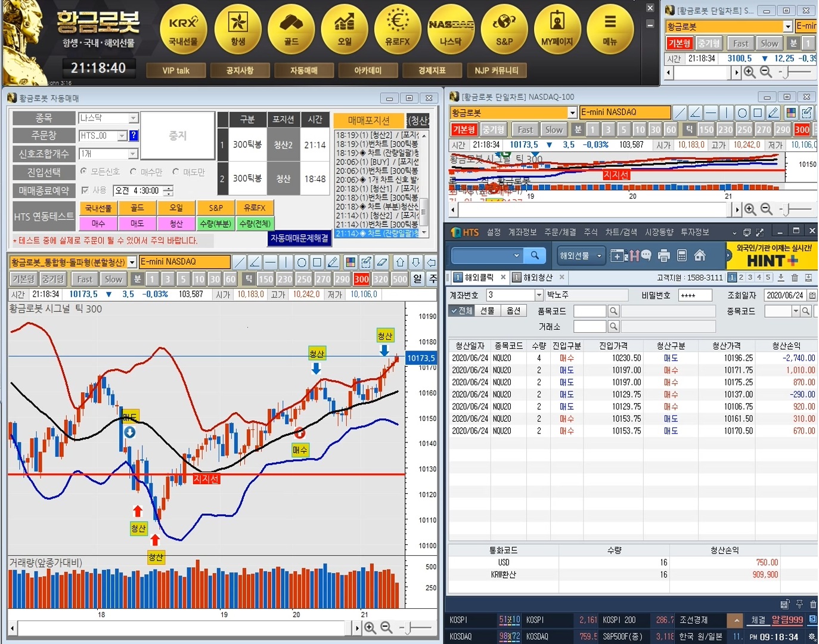This screenshot has width=819, height=644.
Task: Activate the 기본형 button in NASDAQ-100 chart window
Action: coord(464,129)
